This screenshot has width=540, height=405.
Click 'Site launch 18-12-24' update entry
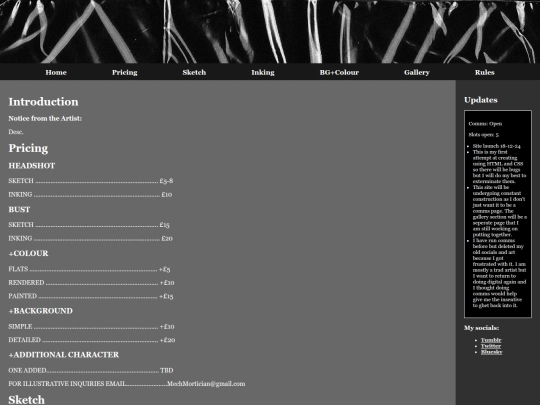pyautogui.click(x=497, y=146)
